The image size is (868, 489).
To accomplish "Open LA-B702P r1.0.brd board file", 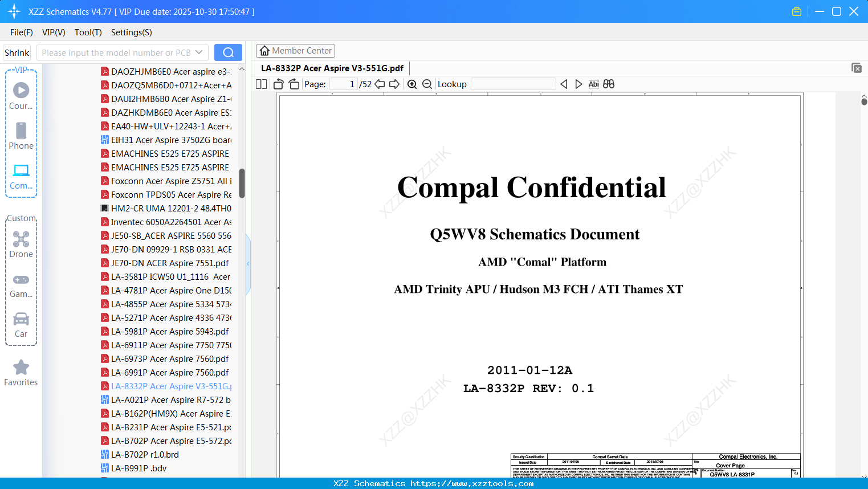I will pos(140,455).
